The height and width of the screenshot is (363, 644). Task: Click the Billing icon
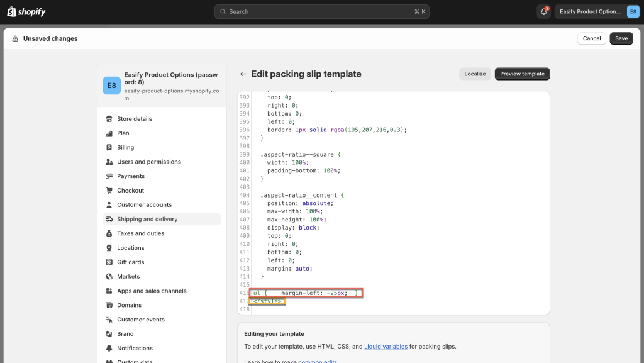pyautogui.click(x=109, y=147)
